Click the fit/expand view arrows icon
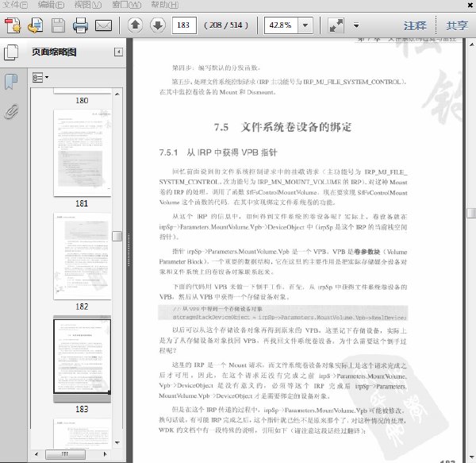This screenshot has width=476, height=463. point(336,25)
